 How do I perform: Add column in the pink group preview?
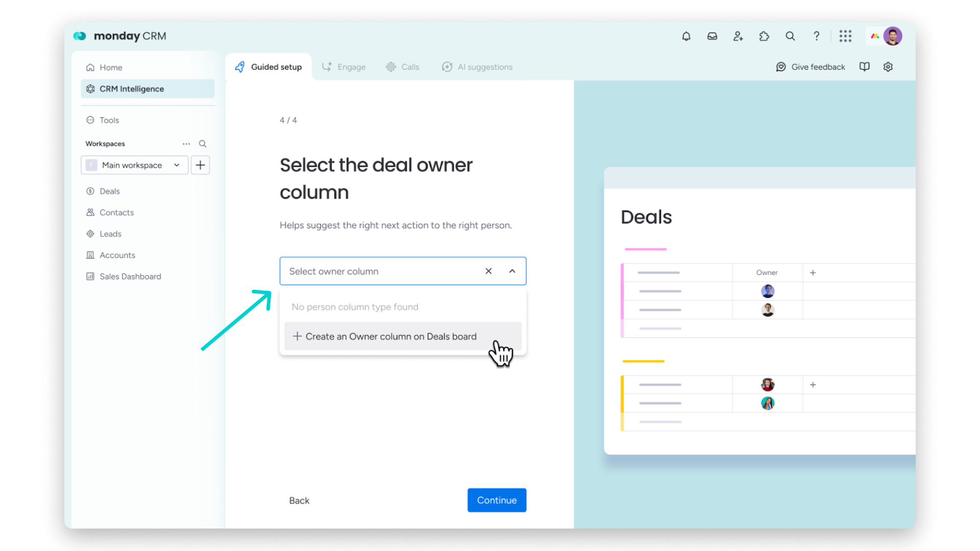pos(813,273)
